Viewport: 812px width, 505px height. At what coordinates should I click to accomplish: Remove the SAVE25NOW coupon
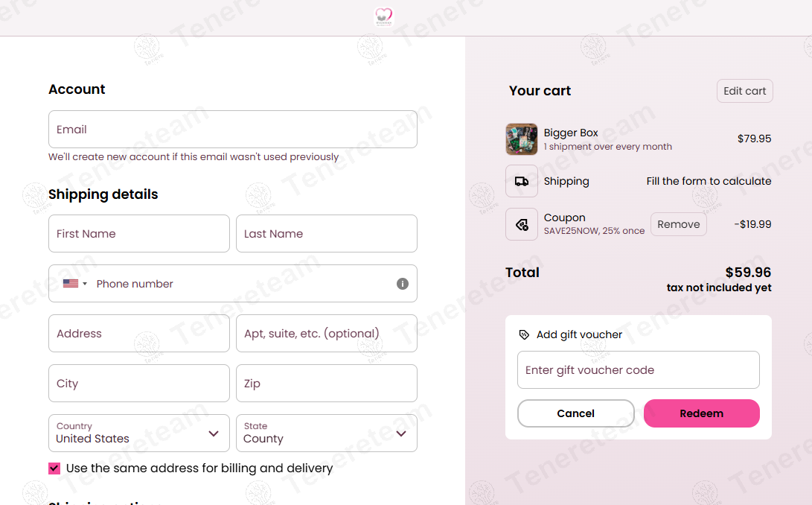pyautogui.click(x=678, y=224)
